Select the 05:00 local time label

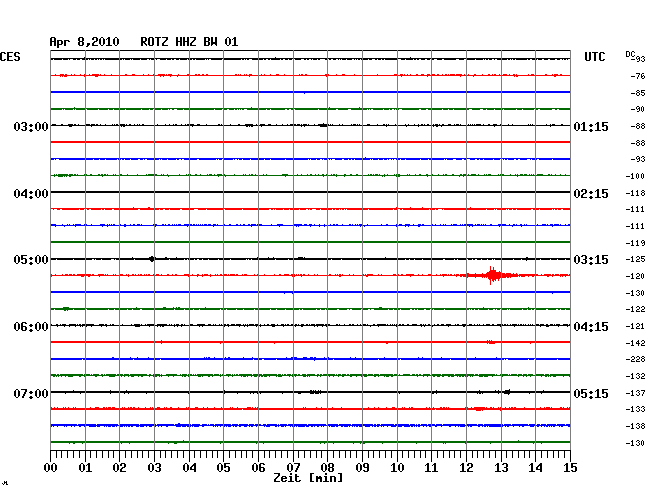coord(31,260)
